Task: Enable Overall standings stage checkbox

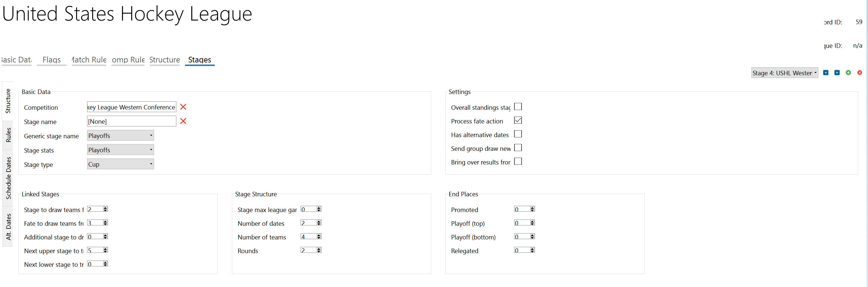Action: [x=518, y=107]
